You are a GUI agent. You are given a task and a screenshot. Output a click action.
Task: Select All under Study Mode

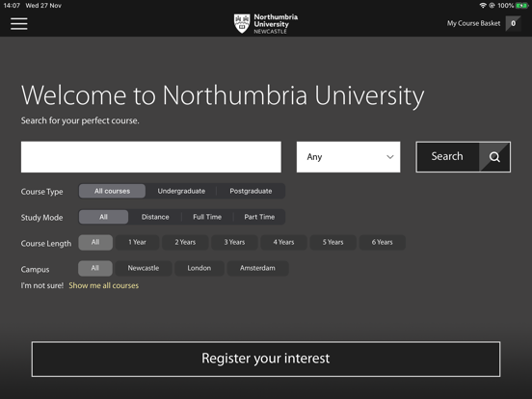[103, 217]
